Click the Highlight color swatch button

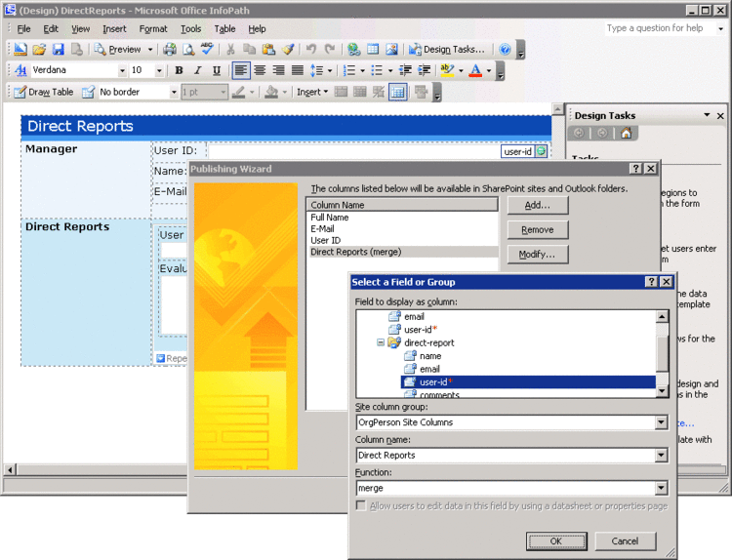[447, 70]
